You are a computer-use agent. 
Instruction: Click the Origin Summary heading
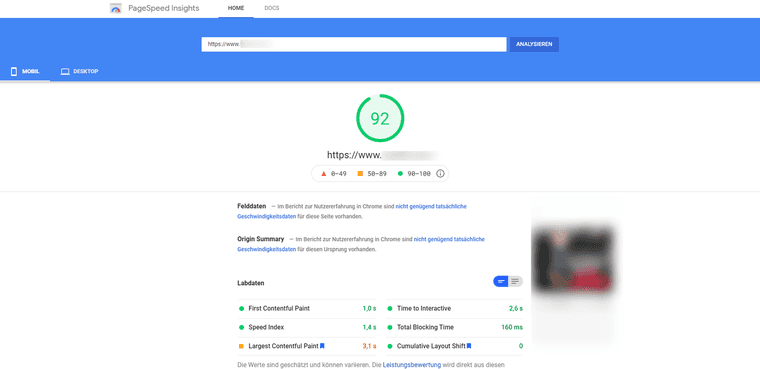click(x=260, y=239)
